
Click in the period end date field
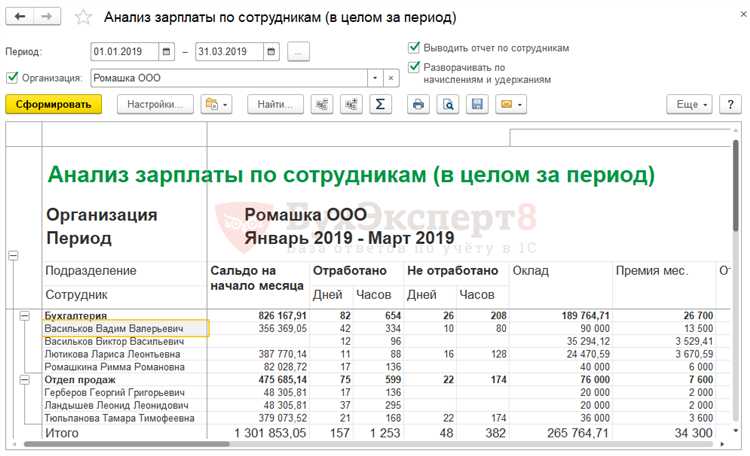tap(229, 52)
